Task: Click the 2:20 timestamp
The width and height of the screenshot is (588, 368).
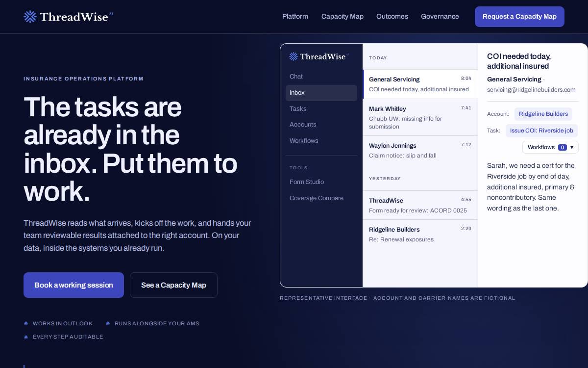Action: (466, 229)
